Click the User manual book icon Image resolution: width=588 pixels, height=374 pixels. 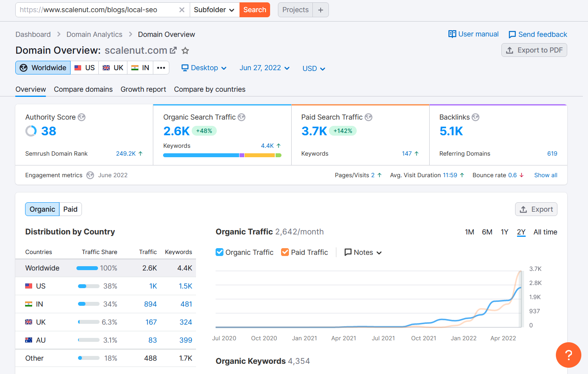pos(452,34)
